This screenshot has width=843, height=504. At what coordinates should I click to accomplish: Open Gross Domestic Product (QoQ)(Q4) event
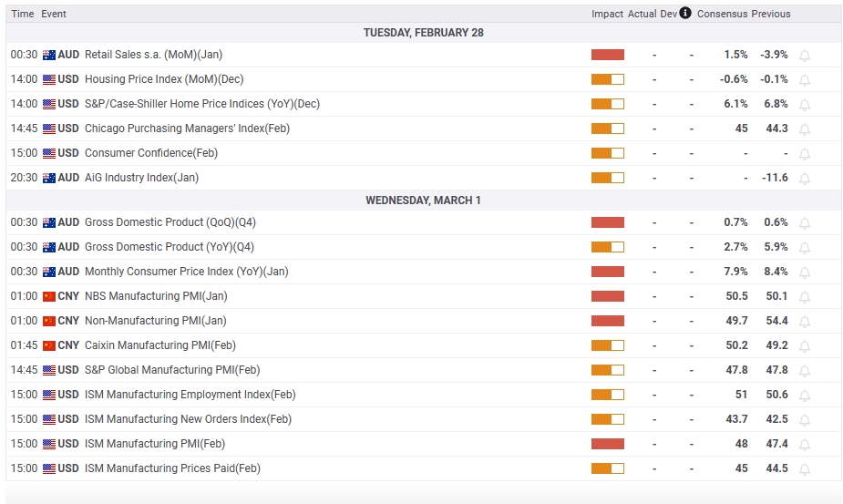click(x=169, y=222)
